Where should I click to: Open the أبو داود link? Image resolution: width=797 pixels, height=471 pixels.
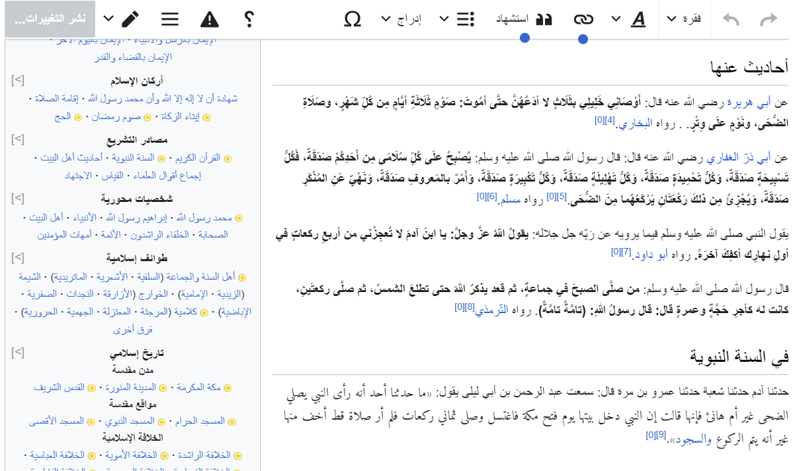pos(650,255)
